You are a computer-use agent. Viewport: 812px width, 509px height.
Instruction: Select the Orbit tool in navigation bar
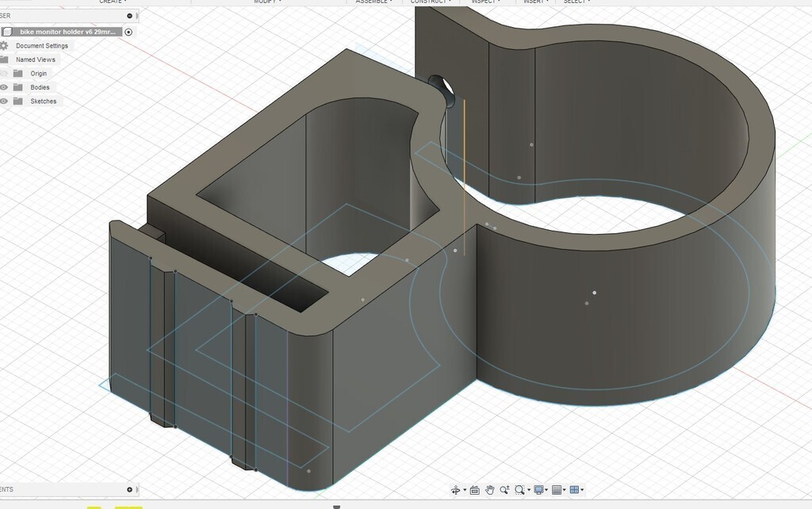pos(456,490)
